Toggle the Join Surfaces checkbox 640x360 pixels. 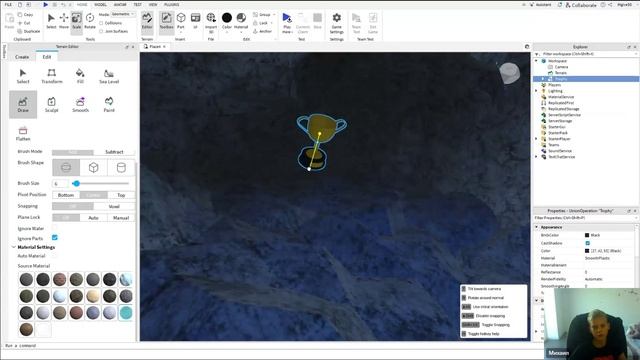[x=101, y=31]
